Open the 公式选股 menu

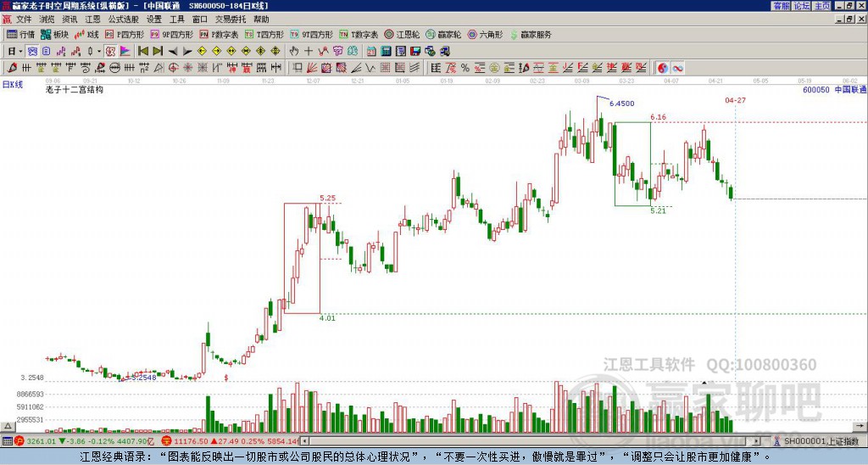click(124, 20)
